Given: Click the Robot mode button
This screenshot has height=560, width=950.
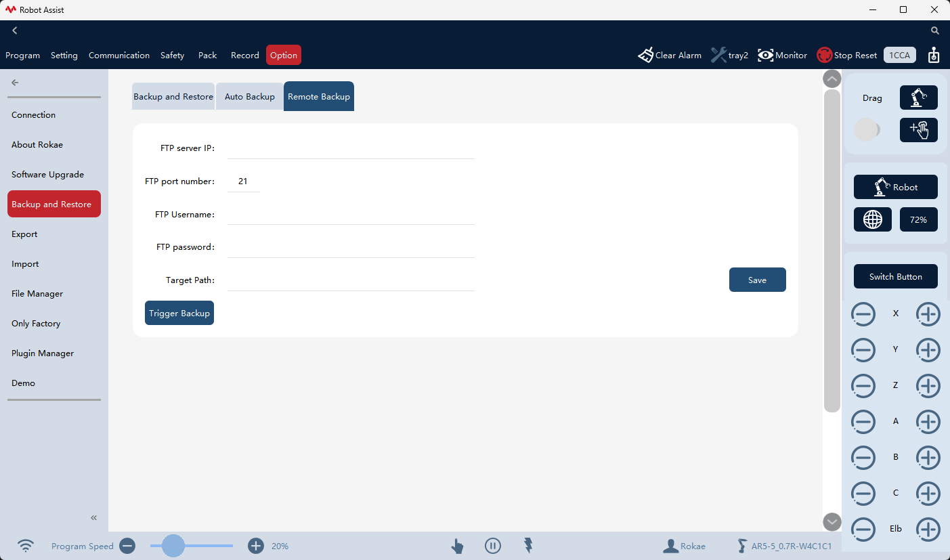Looking at the screenshot, I should [x=896, y=187].
